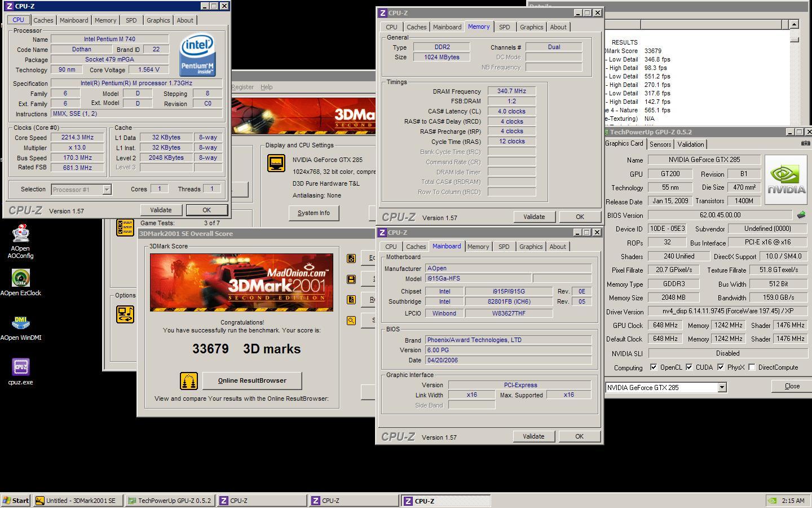Switch to 3DMark2001 SE taskbar item
The width and height of the screenshot is (812, 508).
point(78,501)
